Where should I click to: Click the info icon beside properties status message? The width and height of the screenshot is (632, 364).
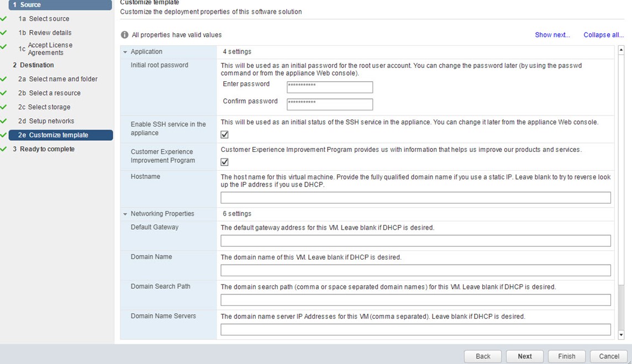[x=125, y=35]
